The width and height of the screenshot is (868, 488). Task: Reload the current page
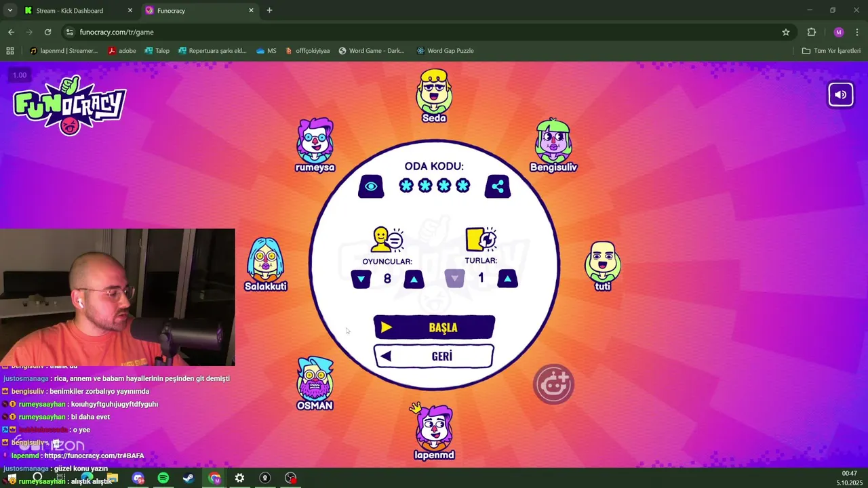click(47, 32)
